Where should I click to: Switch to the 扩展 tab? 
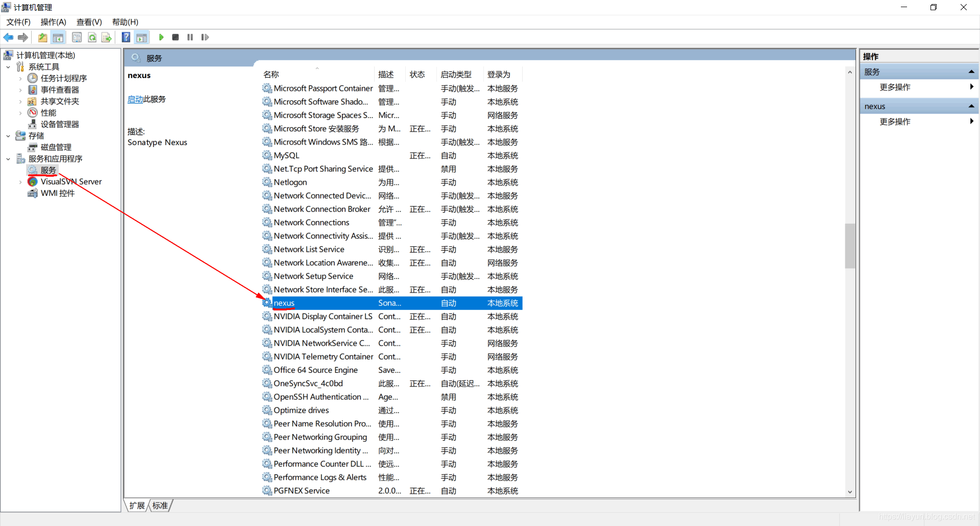(x=137, y=506)
